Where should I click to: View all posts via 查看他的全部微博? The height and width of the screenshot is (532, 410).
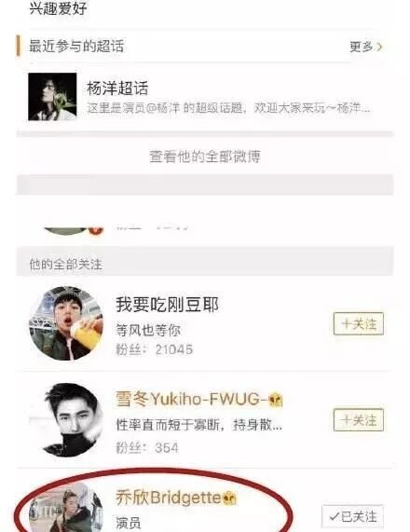pos(205,157)
